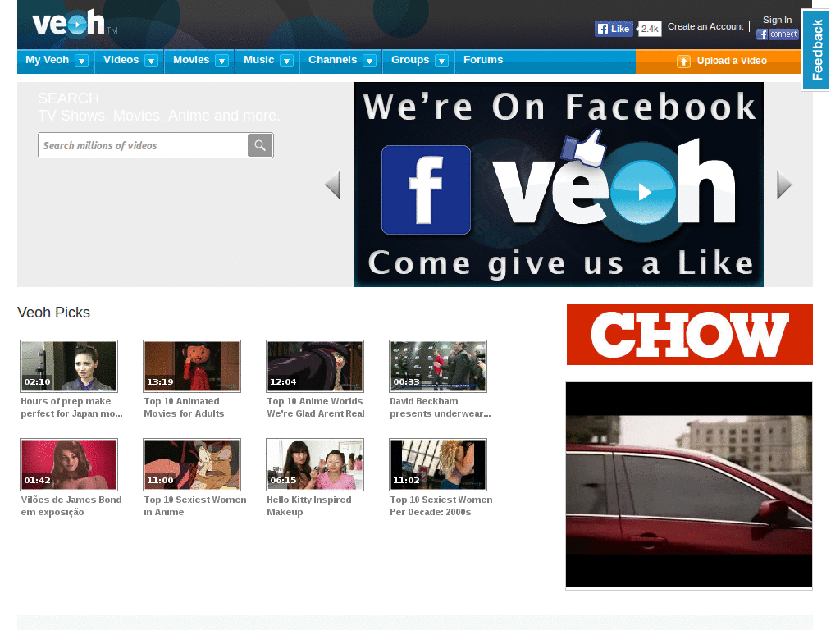The image size is (840, 630).
Task: Expand the My Veoh dropdown arrow
Action: (81, 61)
